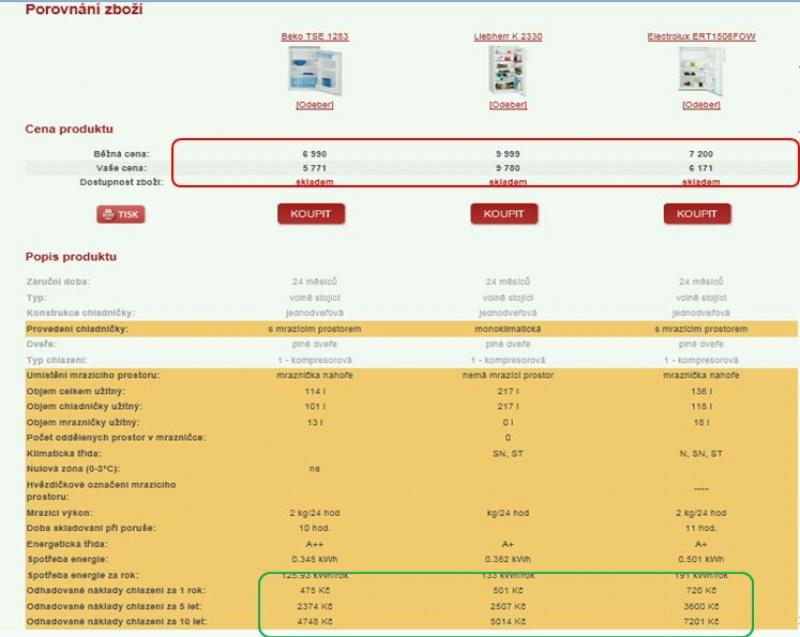Select the Electrolux price 6 171
The width and height of the screenshot is (800, 637).
point(701,168)
